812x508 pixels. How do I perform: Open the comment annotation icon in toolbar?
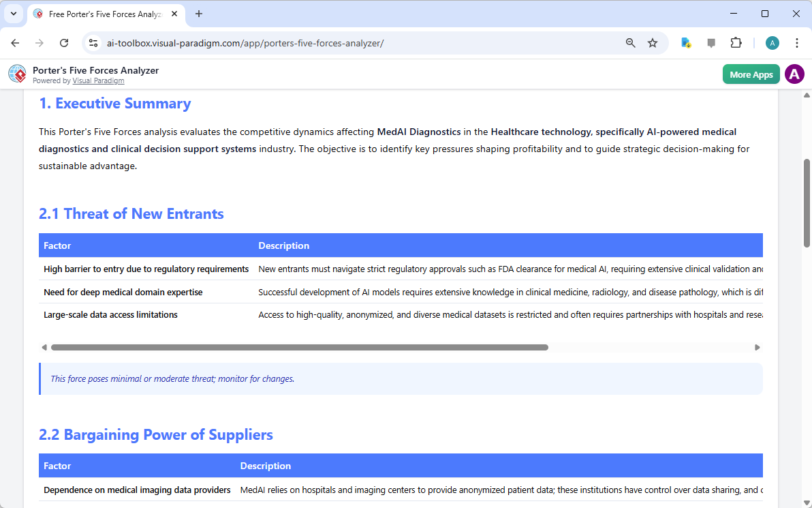(711, 42)
